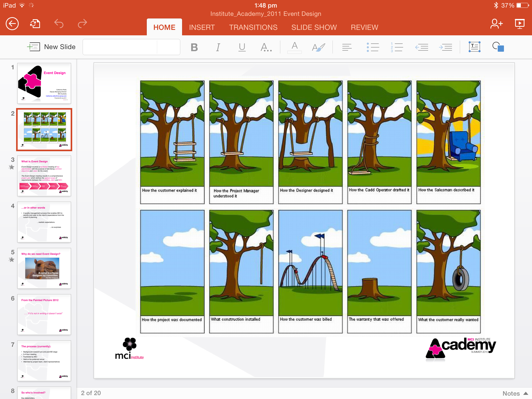
Task: Tap the back arrow button
Action: tap(12, 24)
